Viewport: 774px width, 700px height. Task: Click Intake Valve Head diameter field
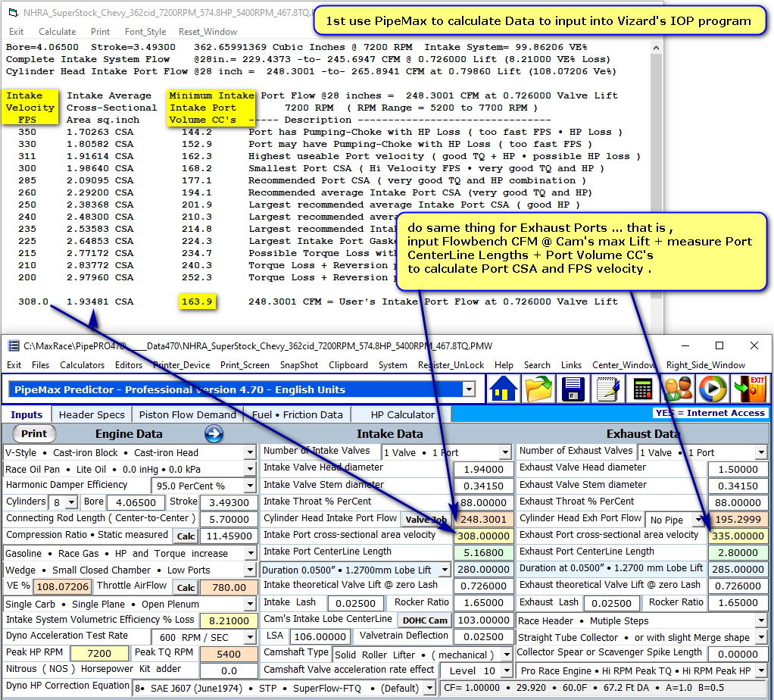click(x=483, y=470)
